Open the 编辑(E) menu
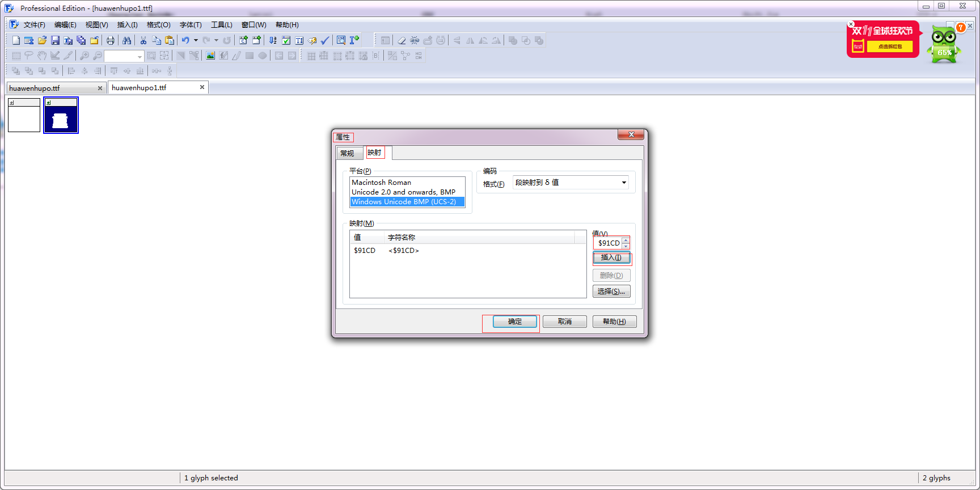Screen dimensions: 980x490 [65, 25]
